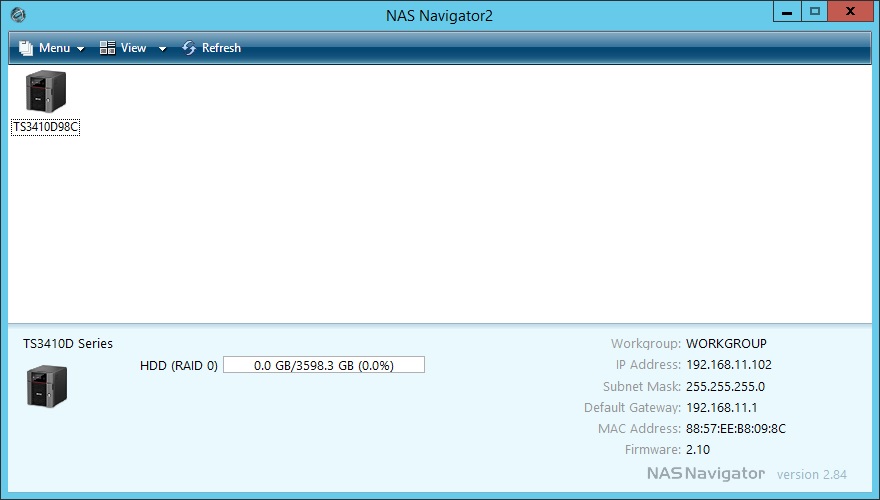Click the IP address 192.168.11.102 value
Screen dimensions: 880x500
pyautogui.click(x=728, y=365)
